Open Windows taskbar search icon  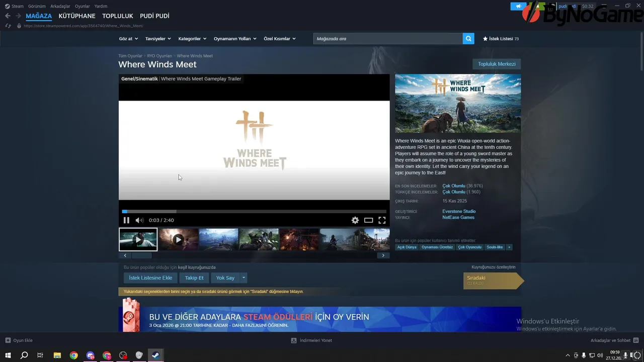click(24, 355)
